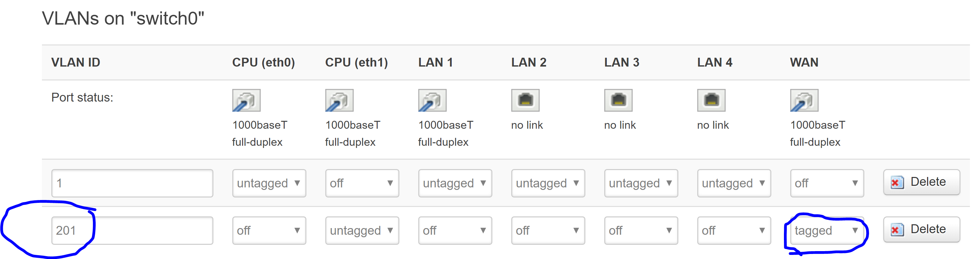The width and height of the screenshot is (980, 259).
Task: Open VLAN 1 WAN off dropdown
Action: point(827,183)
